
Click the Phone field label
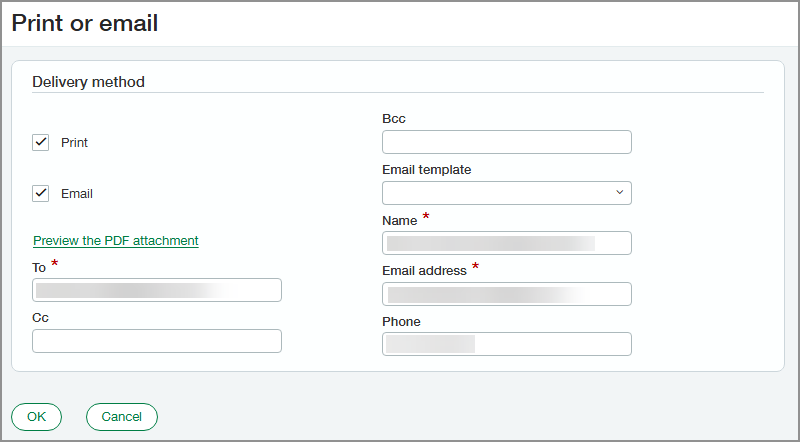(x=401, y=322)
